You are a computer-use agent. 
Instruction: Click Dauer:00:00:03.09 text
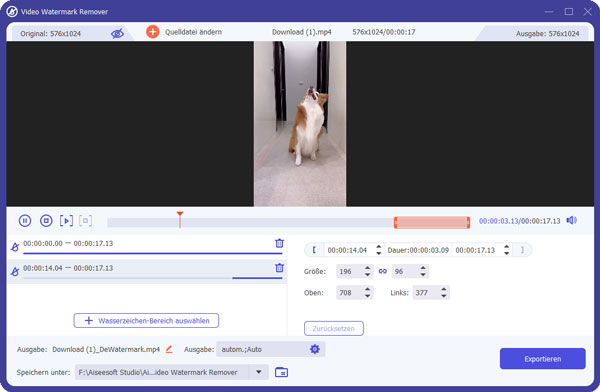(418, 250)
